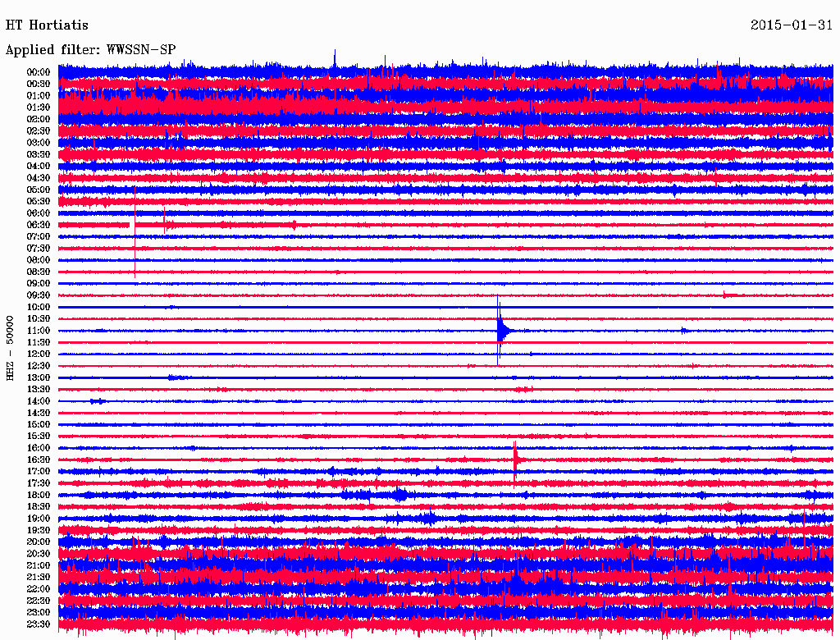Select the 19:00 time label

tap(39, 519)
